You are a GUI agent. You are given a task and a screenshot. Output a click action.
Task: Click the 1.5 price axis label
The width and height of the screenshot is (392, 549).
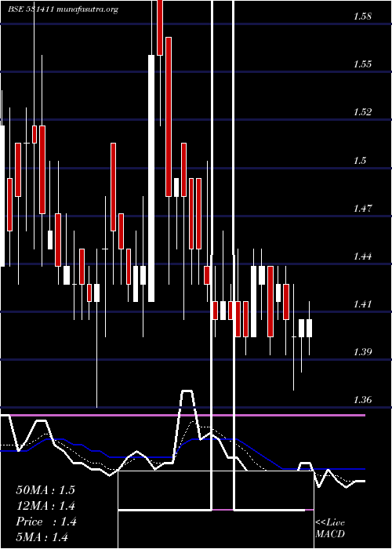(361, 160)
